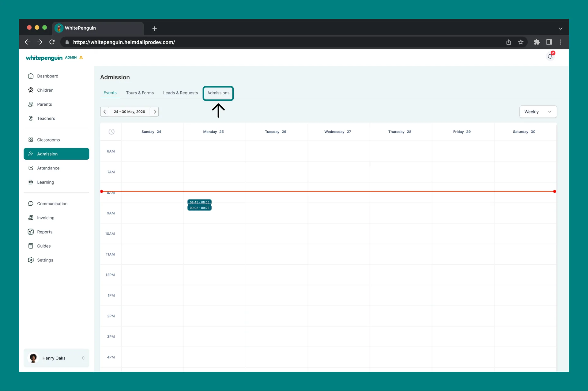Click Henry Oaks profile avatar

(33, 358)
